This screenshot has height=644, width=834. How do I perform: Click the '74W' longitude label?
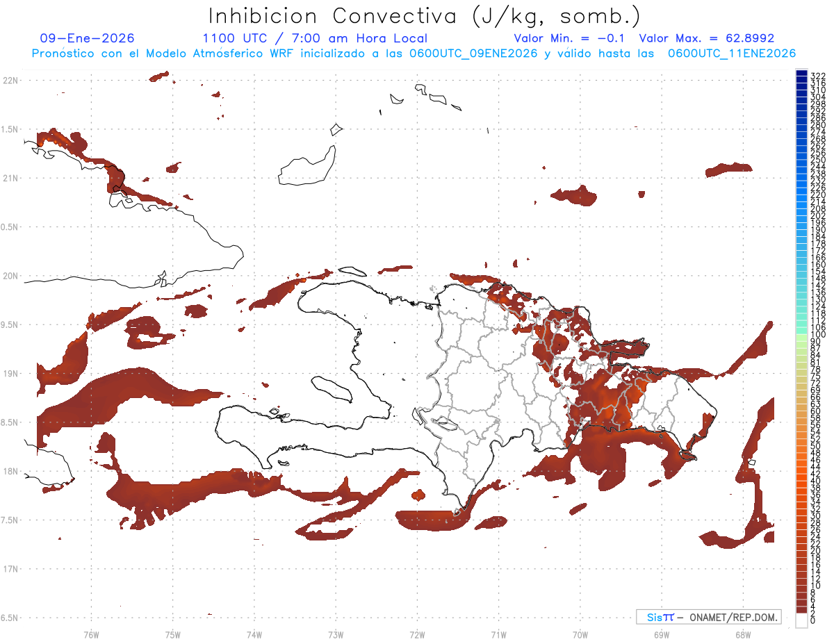click(x=254, y=634)
